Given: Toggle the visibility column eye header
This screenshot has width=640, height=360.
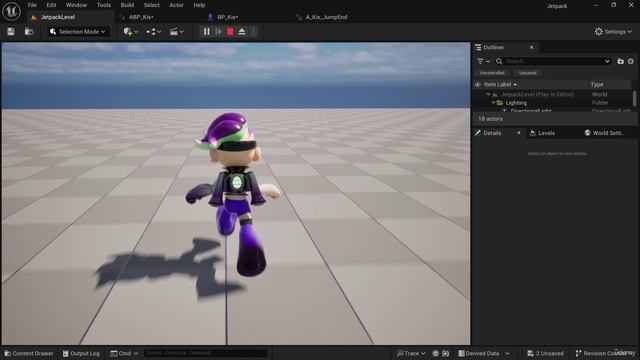Looking at the screenshot, I should [x=478, y=84].
